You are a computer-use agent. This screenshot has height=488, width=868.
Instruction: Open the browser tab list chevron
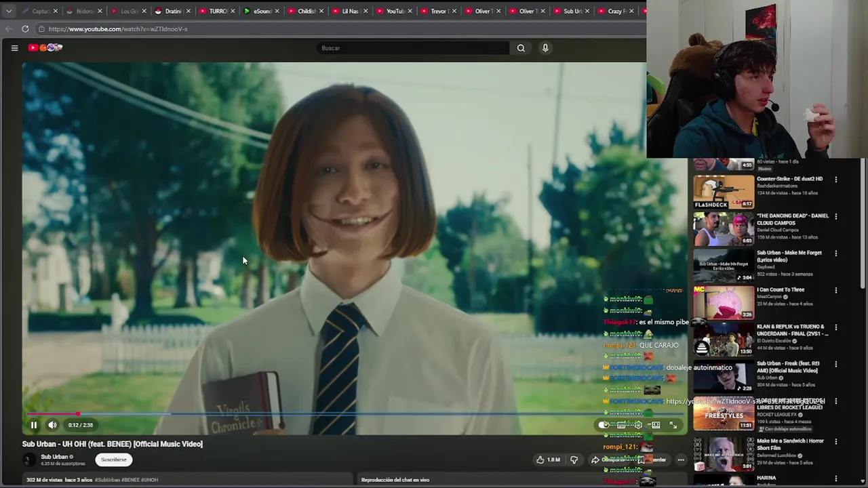[x=8, y=11]
